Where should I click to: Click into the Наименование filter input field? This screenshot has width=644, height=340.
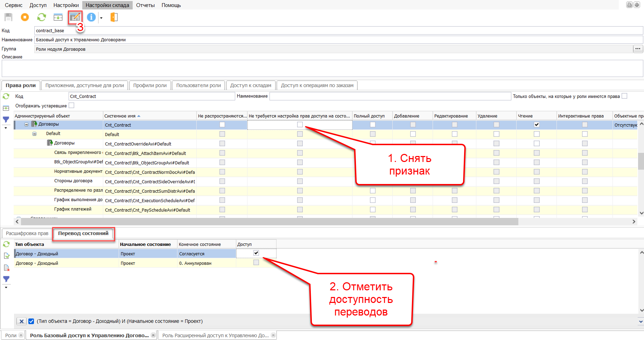tap(390, 96)
